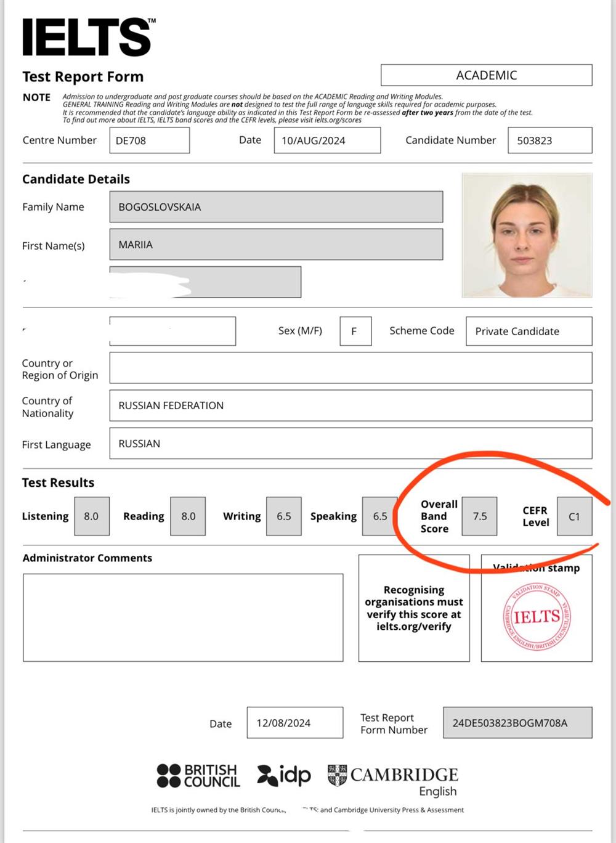Viewport: 616px width, 843px height.
Task: Click the 'Country of Nationality' label
Action: [47, 407]
